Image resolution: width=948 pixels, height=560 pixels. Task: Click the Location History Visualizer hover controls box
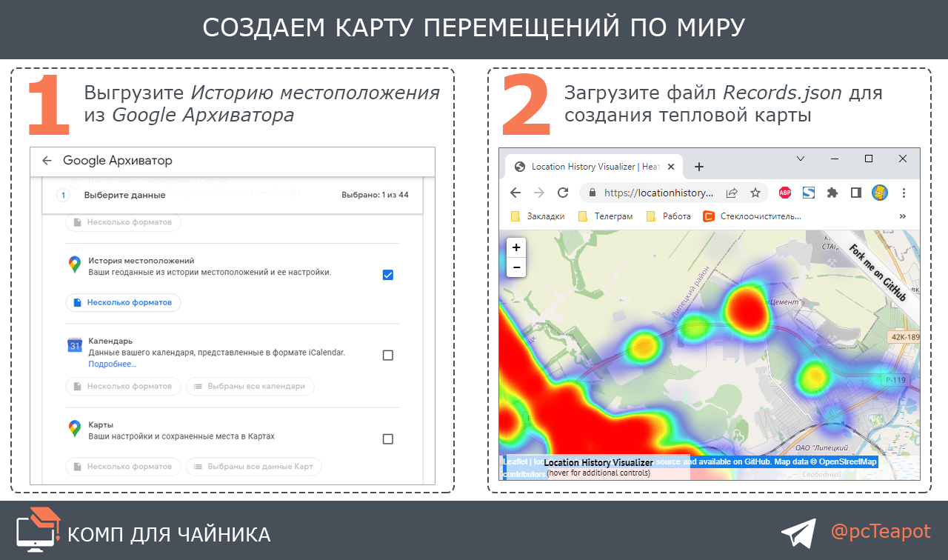(x=598, y=467)
